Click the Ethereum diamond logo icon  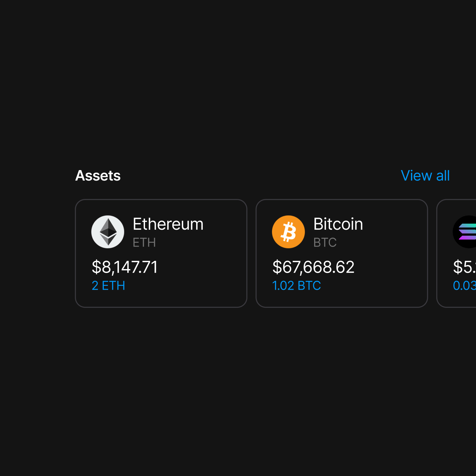click(x=108, y=232)
